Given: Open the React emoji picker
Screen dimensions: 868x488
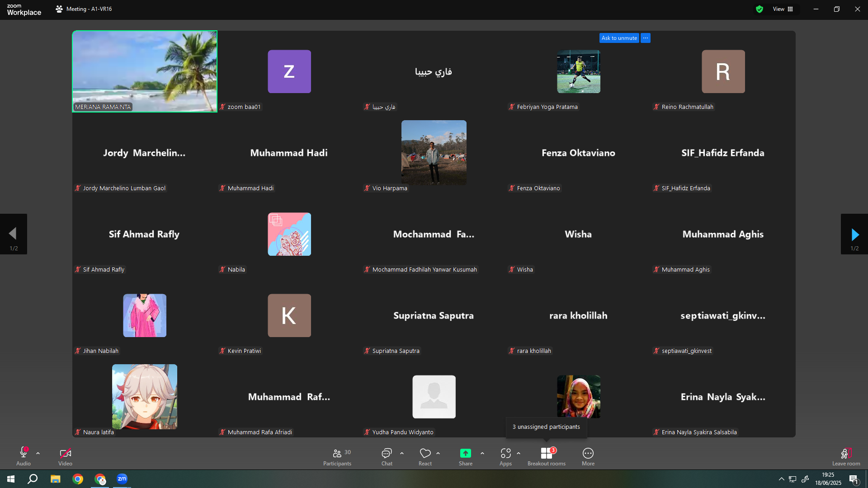Looking at the screenshot, I should [425, 456].
